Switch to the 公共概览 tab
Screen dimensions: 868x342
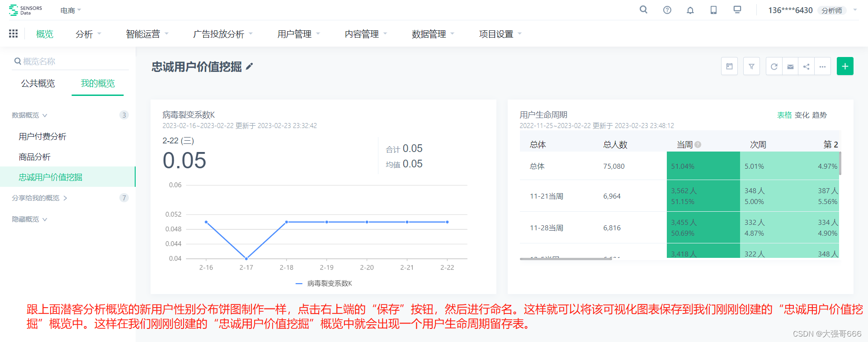click(38, 83)
